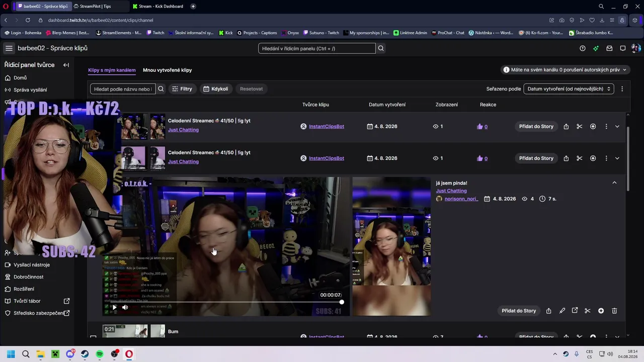The width and height of the screenshot is (644, 362).
Task: Click Přidat do Story in second clip row
Action: tap(536, 158)
